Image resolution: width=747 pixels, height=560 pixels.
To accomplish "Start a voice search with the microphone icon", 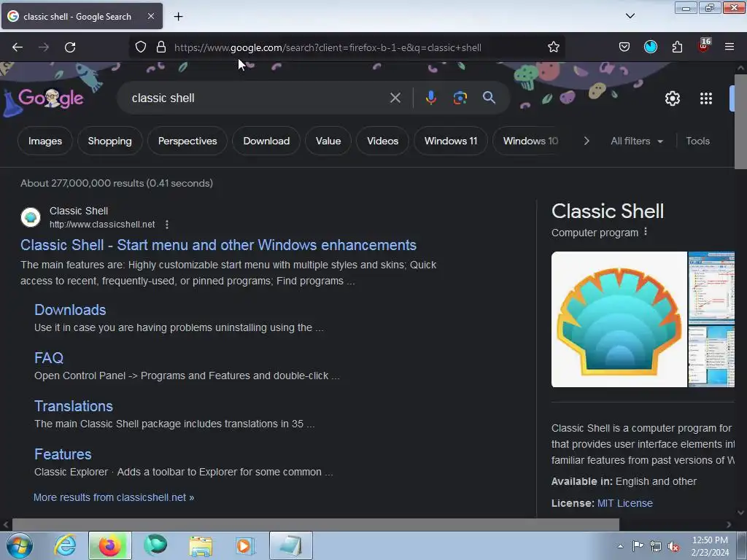I will [x=430, y=98].
